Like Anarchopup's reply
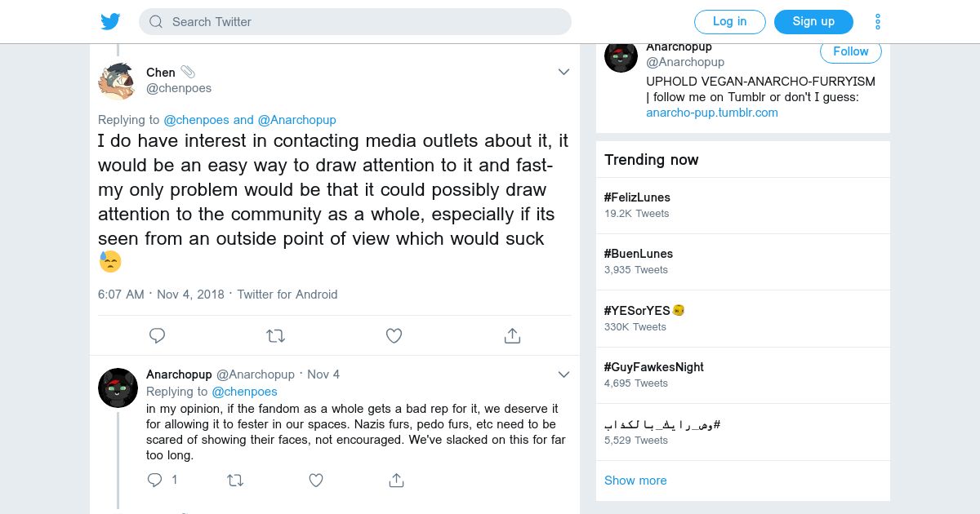Screen dimensions: 980x514 coord(315,481)
